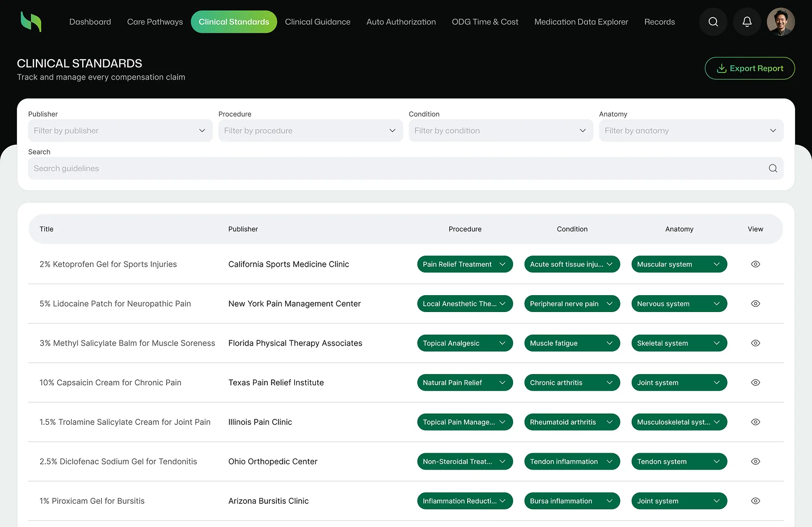Click the Nervous system anatomy pill

click(679, 304)
